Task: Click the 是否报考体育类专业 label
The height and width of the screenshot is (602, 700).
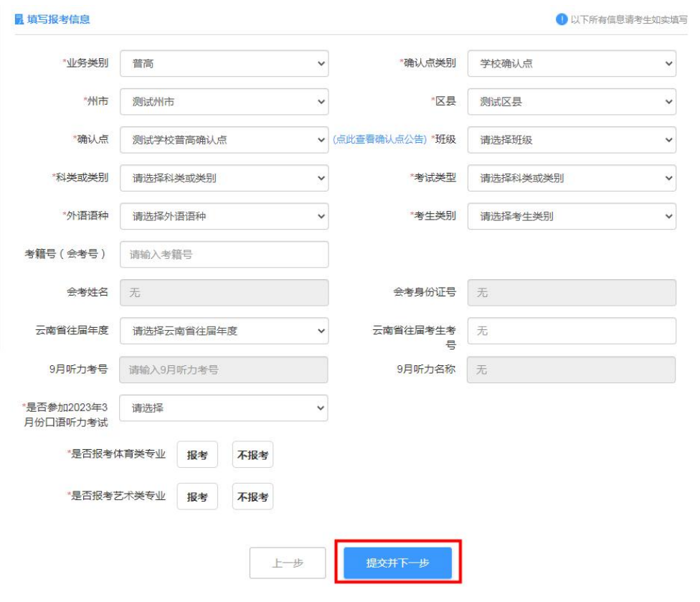Action: pyautogui.click(x=116, y=454)
